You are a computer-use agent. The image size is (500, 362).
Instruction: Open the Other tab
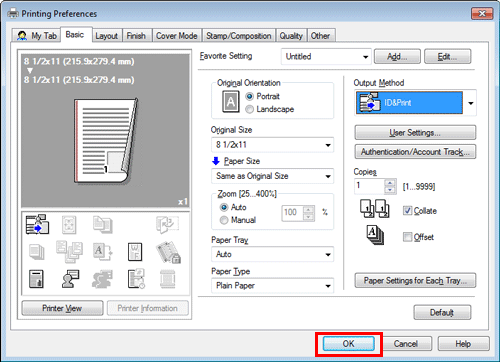point(320,36)
